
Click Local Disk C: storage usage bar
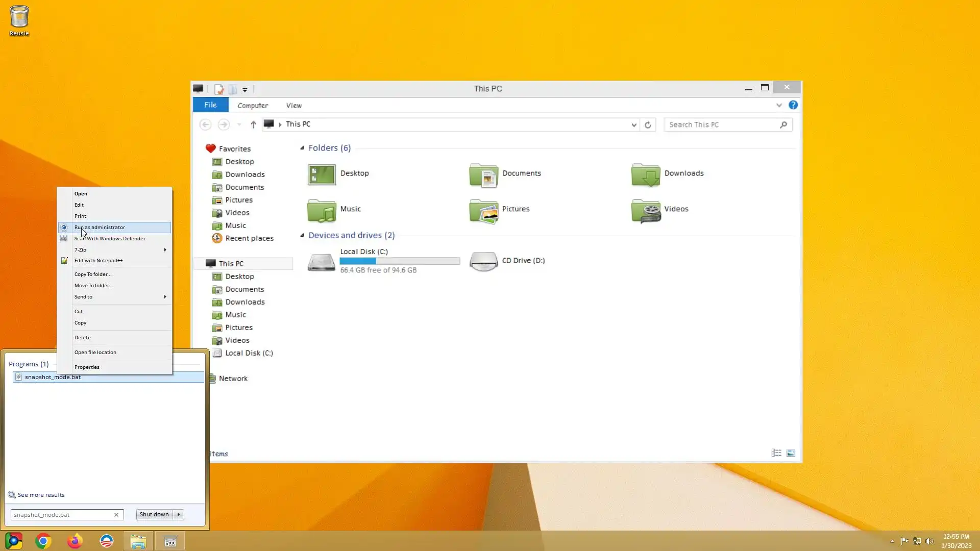[400, 261]
